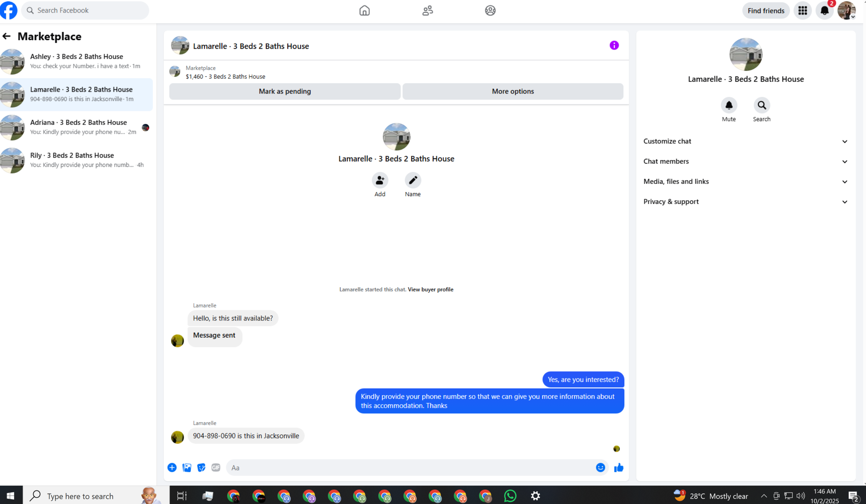Open more actions plus icon in composer

(x=172, y=467)
